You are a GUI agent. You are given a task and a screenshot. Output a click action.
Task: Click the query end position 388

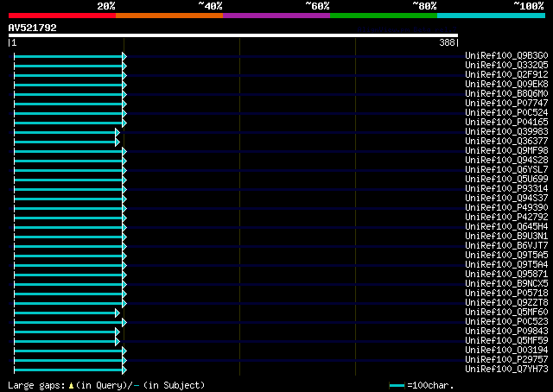[x=447, y=42]
